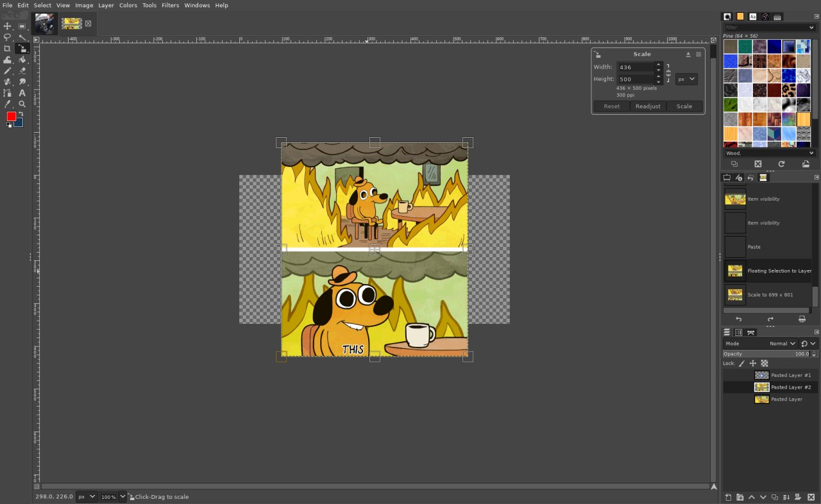Open the Filters menu
This screenshot has width=821, height=504.
pos(171,5)
